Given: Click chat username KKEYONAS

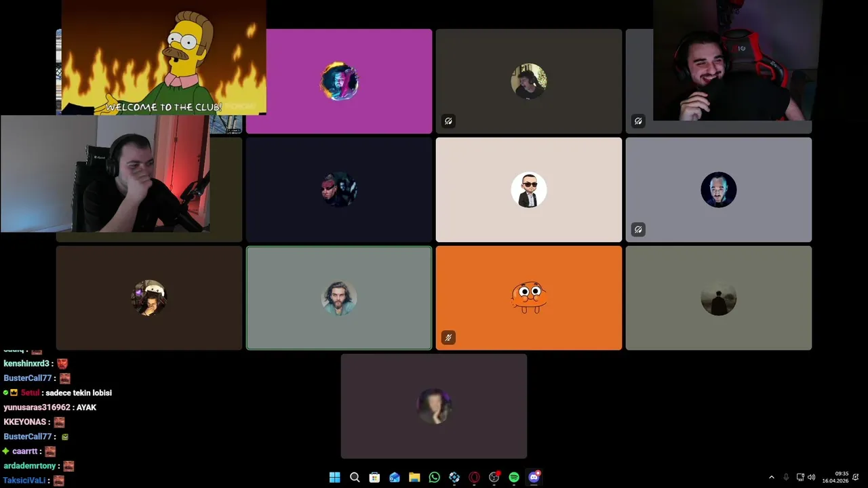Looking at the screenshot, I should pos(25,422).
